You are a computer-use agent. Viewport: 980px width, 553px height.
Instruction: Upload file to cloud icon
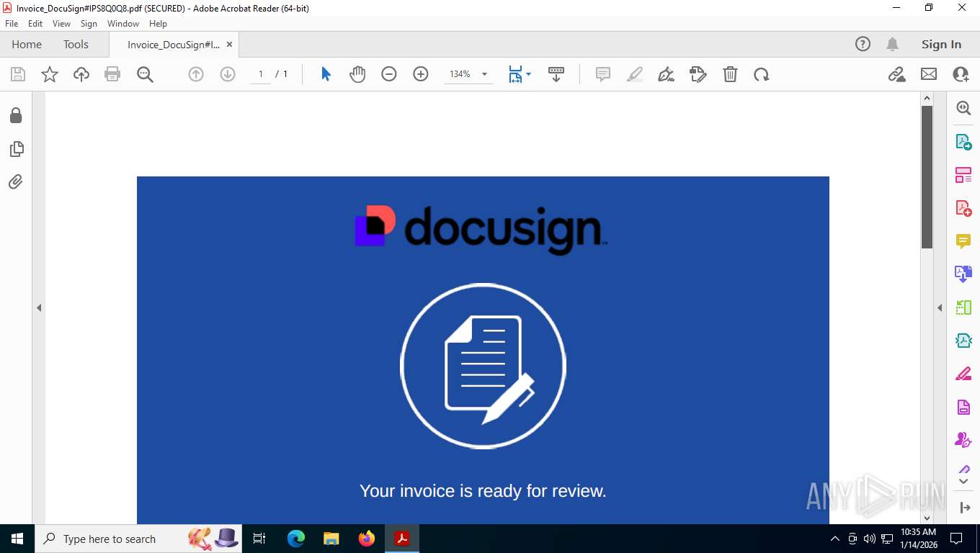pos(81,74)
